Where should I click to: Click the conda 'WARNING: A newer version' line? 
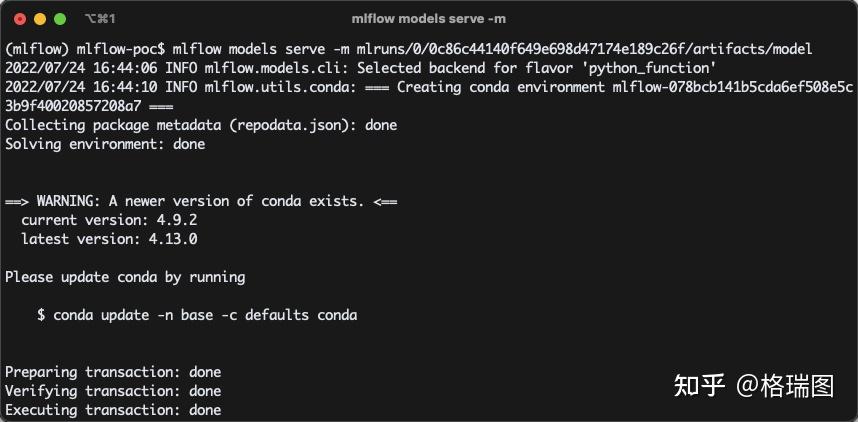tap(201, 201)
